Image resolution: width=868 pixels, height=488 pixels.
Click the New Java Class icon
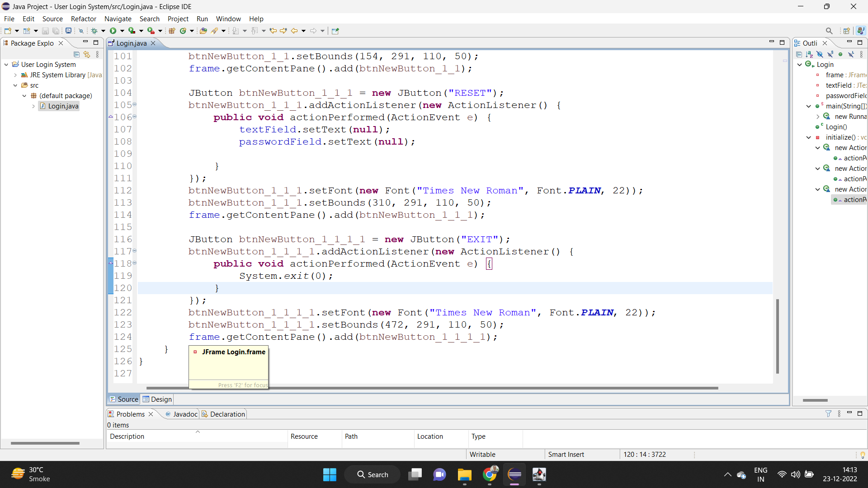(183, 31)
